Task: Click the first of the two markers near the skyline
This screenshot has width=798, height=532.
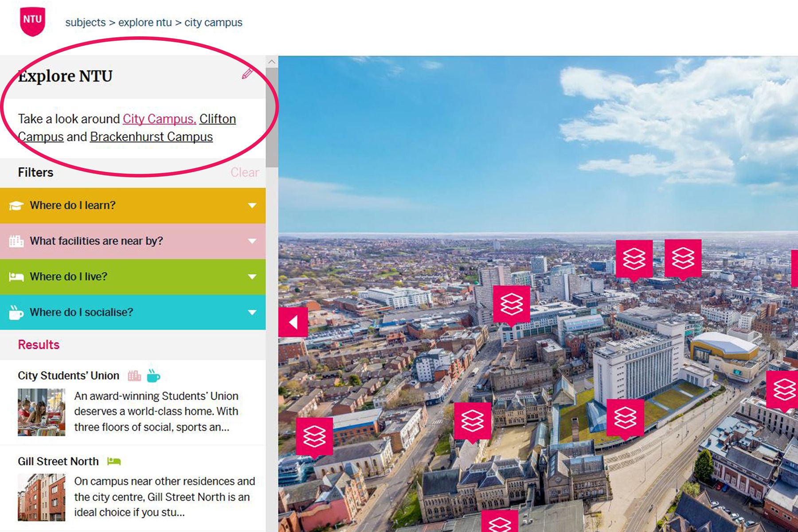Action: [634, 260]
